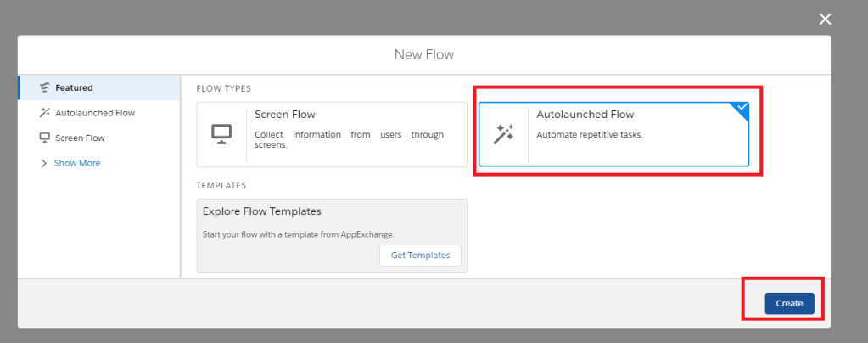The image size is (868, 343).
Task: Click the 'Start your flow with a template' text
Action: click(x=299, y=234)
